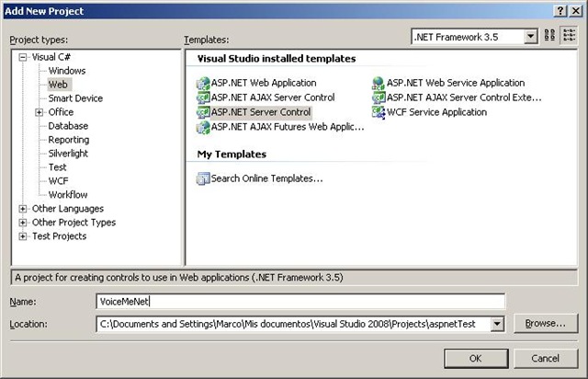The image size is (588, 379).
Task: Select the Reporting project type
Action: pyautogui.click(x=69, y=140)
